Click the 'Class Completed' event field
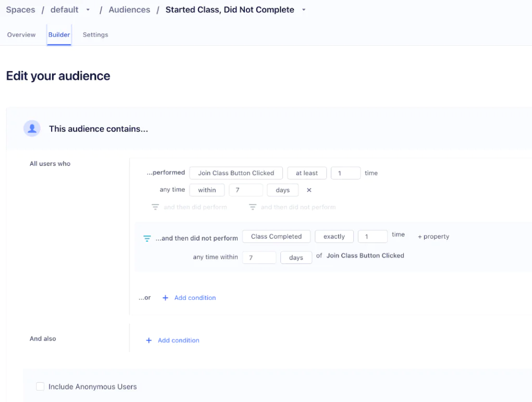The width and height of the screenshot is (532, 402). tap(276, 236)
